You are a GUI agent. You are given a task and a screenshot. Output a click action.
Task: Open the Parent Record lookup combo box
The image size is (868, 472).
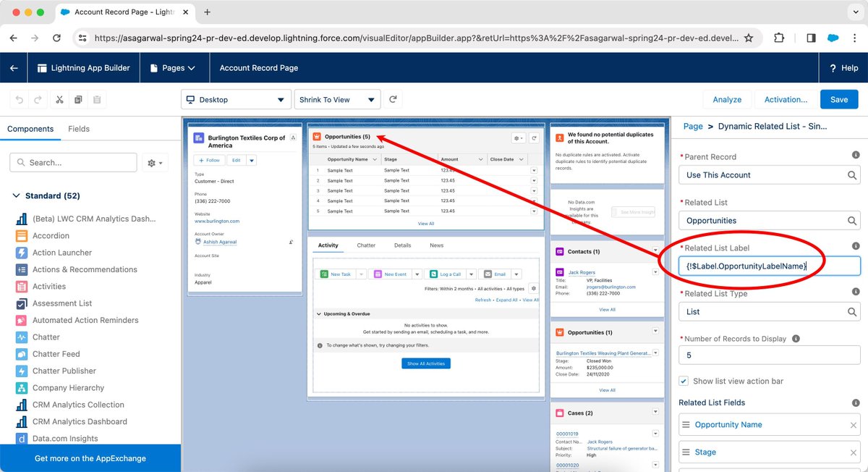pos(770,175)
